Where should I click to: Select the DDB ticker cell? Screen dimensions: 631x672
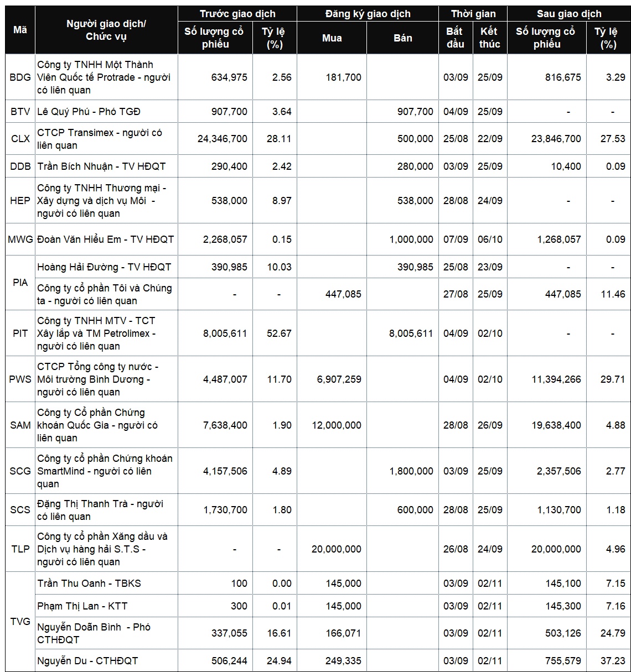pos(20,166)
